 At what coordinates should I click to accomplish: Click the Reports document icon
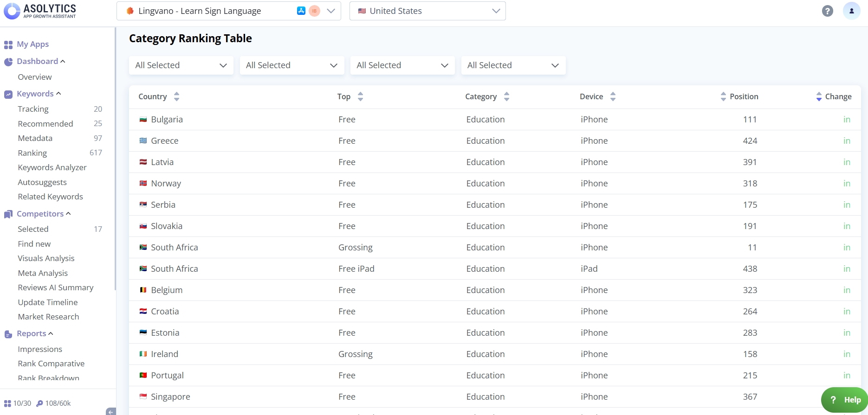[8, 334]
